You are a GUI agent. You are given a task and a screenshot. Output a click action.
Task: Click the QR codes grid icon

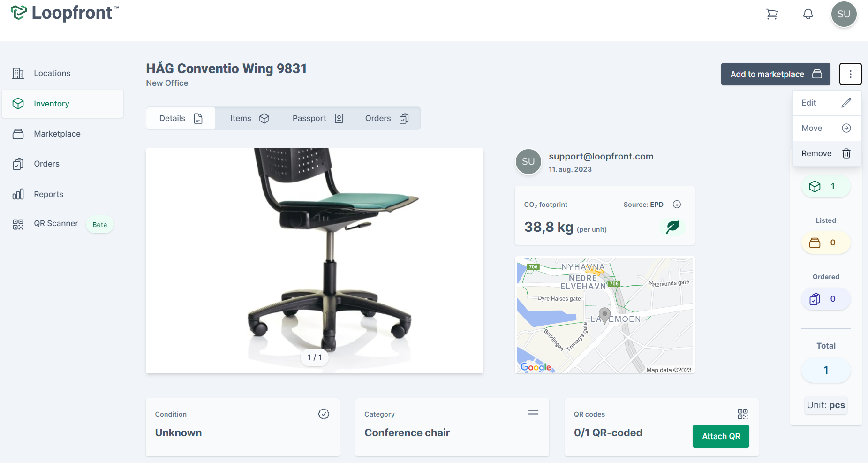742,414
